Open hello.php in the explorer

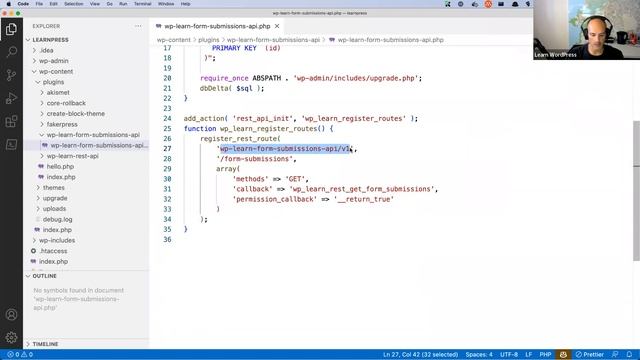(x=60, y=167)
